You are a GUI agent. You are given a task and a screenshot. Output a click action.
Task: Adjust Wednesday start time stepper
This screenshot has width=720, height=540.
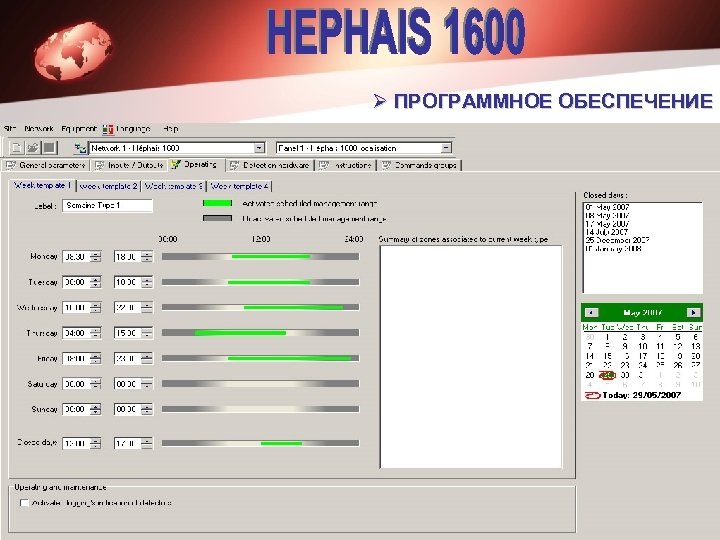[x=96, y=308]
